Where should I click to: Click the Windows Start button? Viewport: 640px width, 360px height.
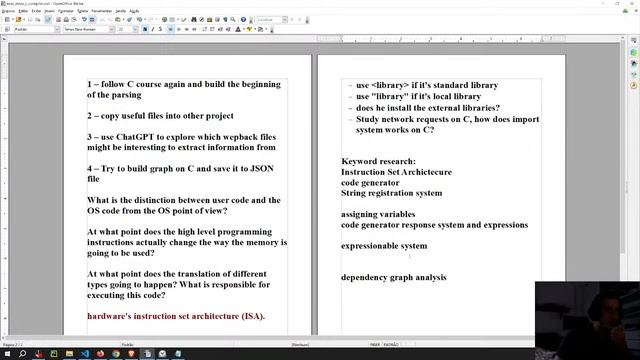(7, 354)
